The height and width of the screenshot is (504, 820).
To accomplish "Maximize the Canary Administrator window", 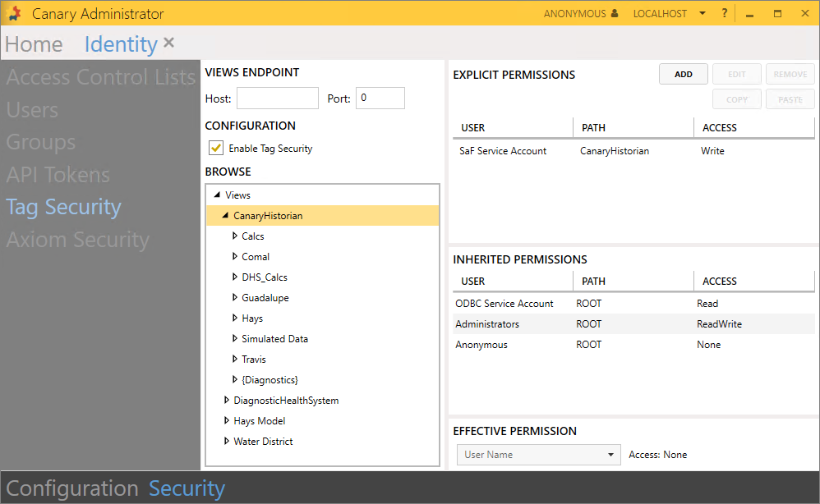I will (777, 14).
